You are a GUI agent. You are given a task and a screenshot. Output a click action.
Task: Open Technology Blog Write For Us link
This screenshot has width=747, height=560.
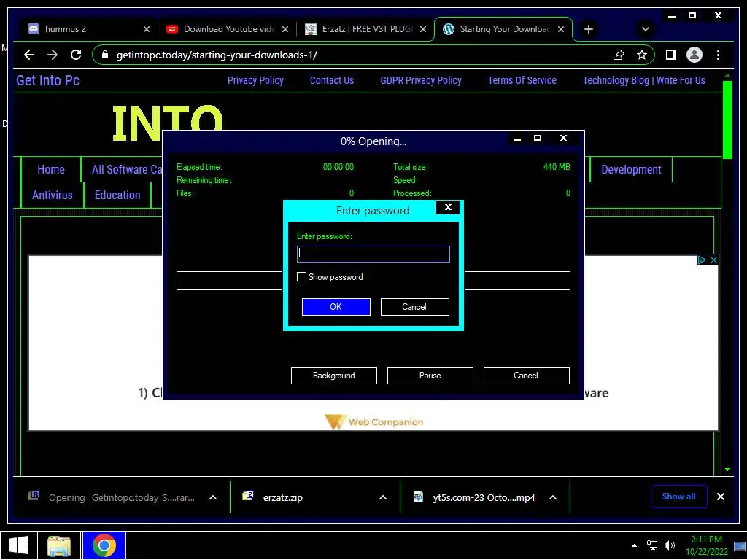[643, 80]
